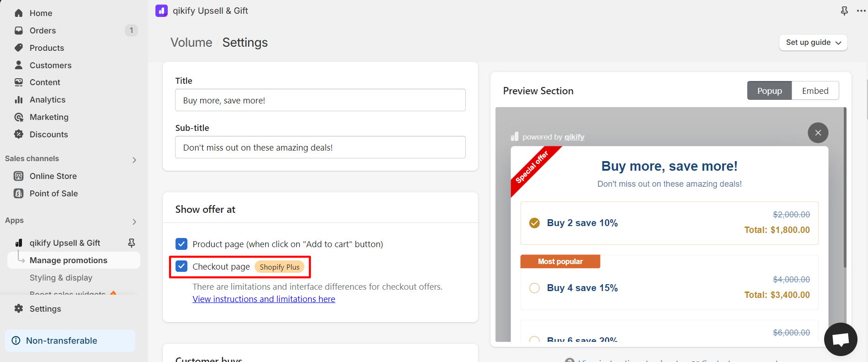Go to Customers in the sidebar
Screen dimensions: 868x362
click(x=50, y=65)
